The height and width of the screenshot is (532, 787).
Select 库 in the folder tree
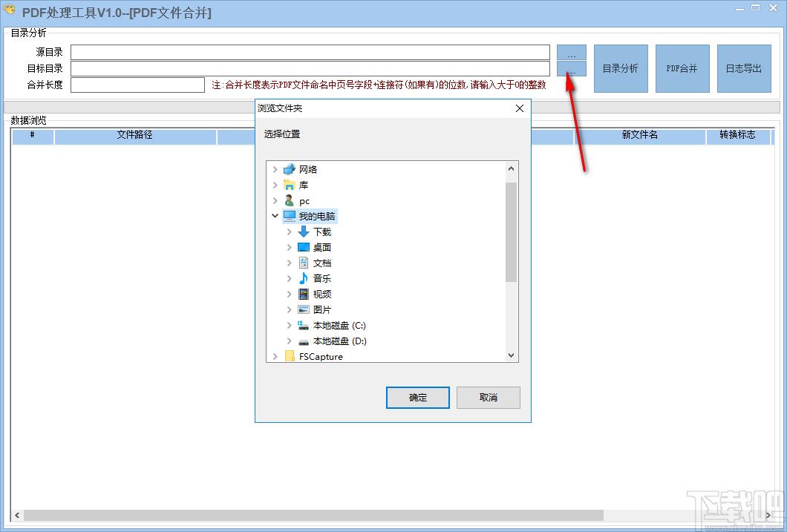click(304, 185)
